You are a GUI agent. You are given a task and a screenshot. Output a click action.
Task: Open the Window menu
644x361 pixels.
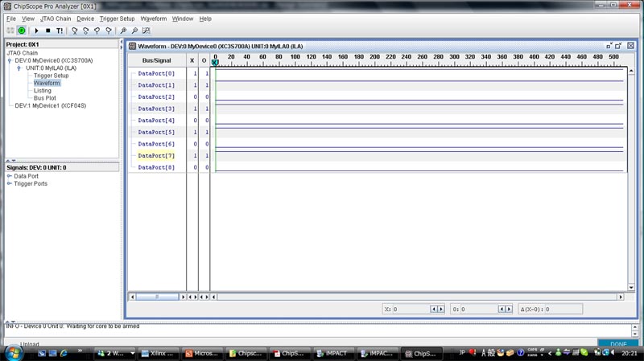(183, 18)
